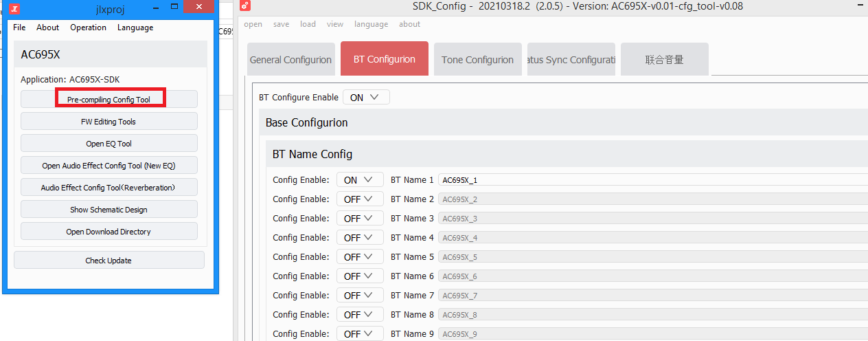Select the 联合音量 tab
Viewport: 868px width, 341px height.
pos(664,60)
